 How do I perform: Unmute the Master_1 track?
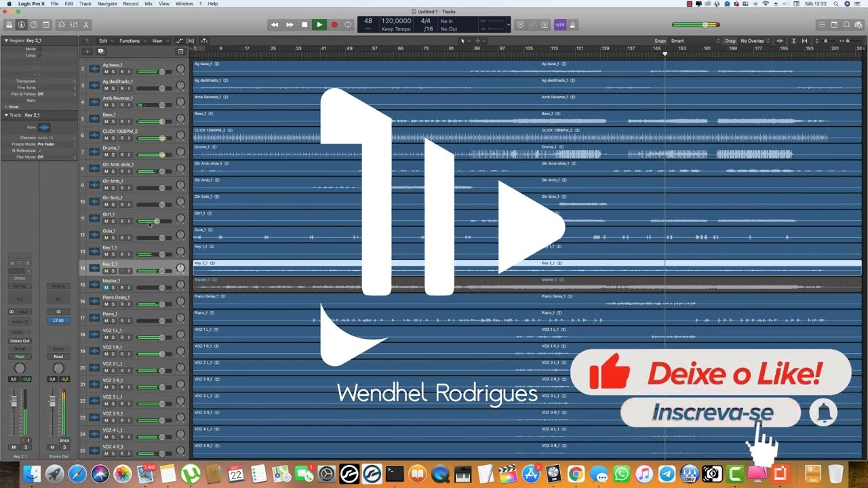106,287
